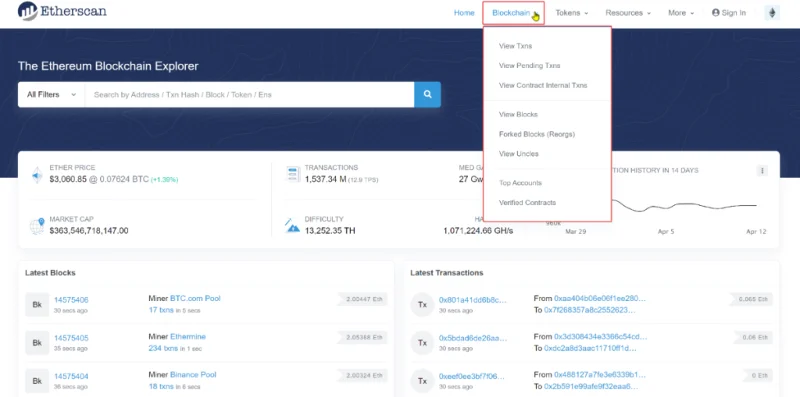Select View Contract Internal Txns

point(543,85)
